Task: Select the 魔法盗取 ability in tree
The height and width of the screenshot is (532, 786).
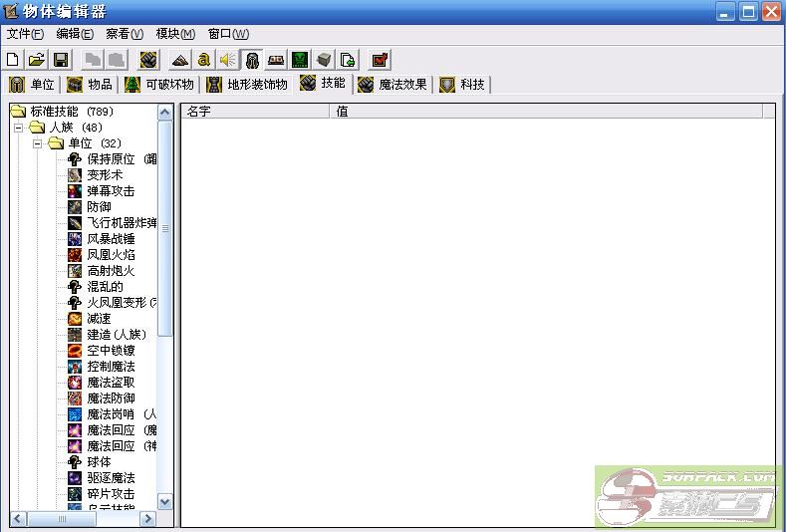Action: [111, 383]
